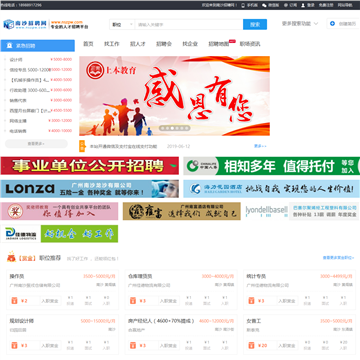Open the 找工作 nav tab

point(112,44)
